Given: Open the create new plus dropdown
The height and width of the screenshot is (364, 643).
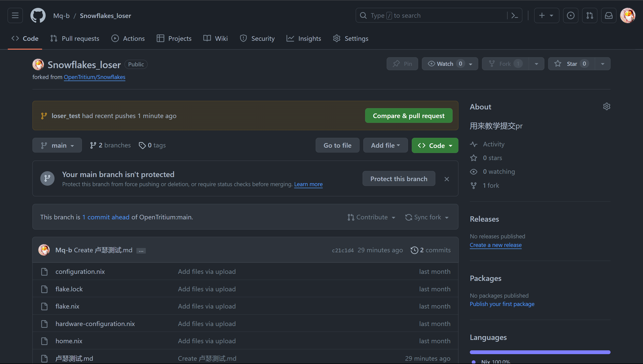Looking at the screenshot, I should point(546,15).
